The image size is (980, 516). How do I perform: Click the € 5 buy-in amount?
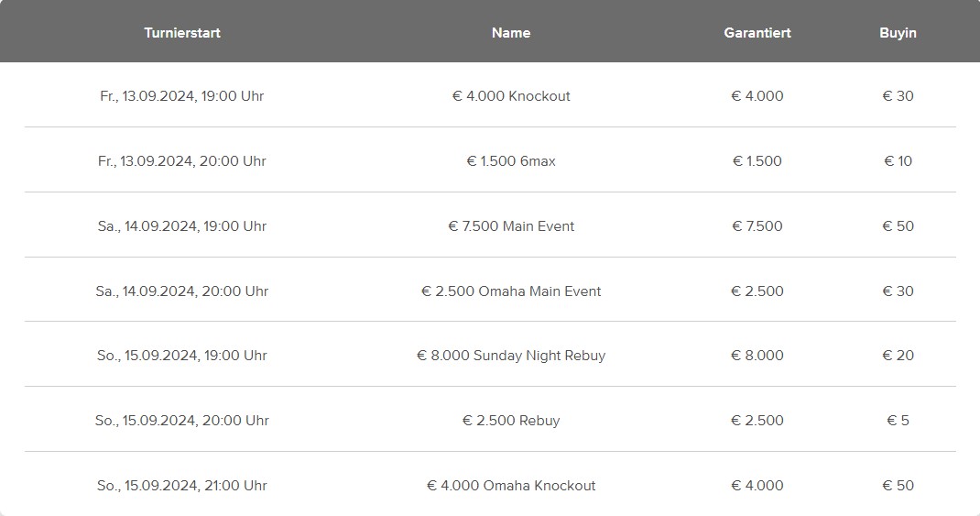898,421
